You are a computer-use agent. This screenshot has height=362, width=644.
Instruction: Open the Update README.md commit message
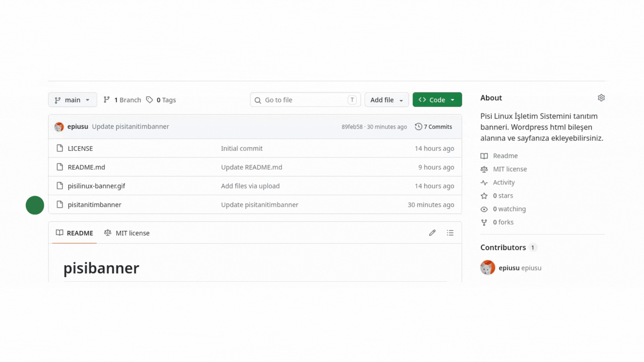252,167
